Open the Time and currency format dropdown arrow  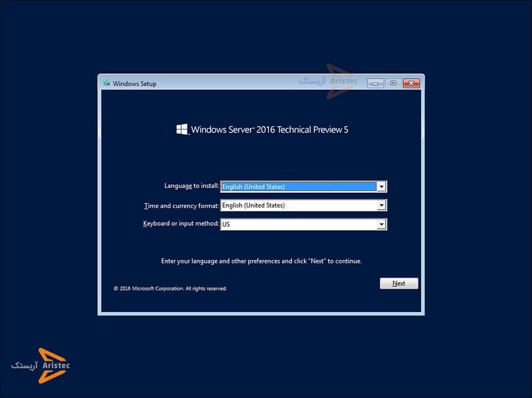click(x=381, y=205)
